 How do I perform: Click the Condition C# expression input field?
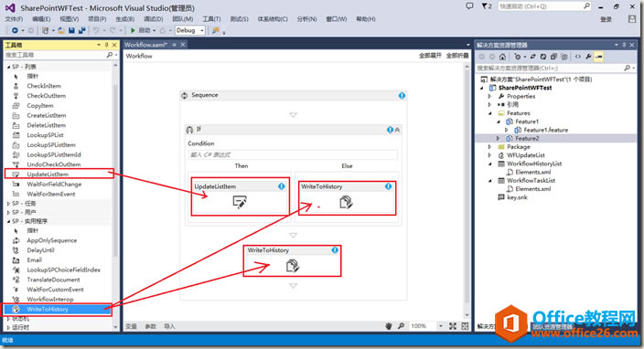coord(293,154)
